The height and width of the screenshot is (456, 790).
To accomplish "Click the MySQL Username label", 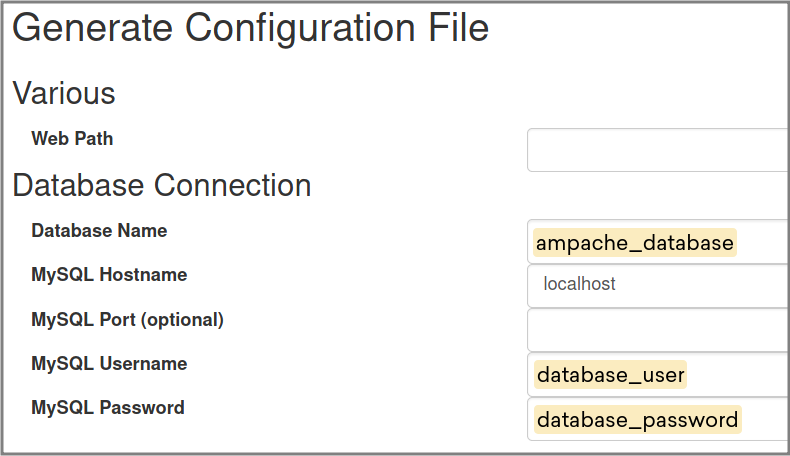I will pos(109,363).
